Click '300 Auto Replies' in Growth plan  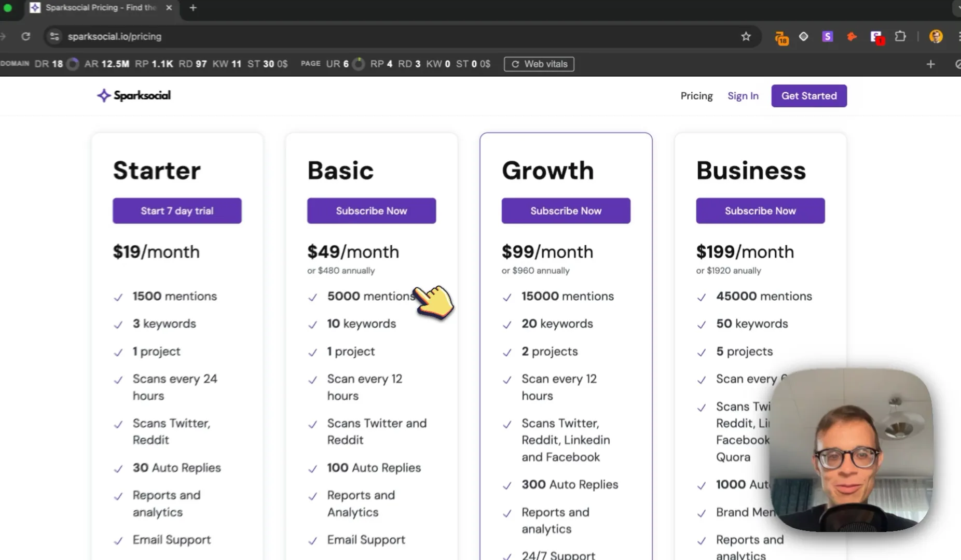pyautogui.click(x=570, y=484)
